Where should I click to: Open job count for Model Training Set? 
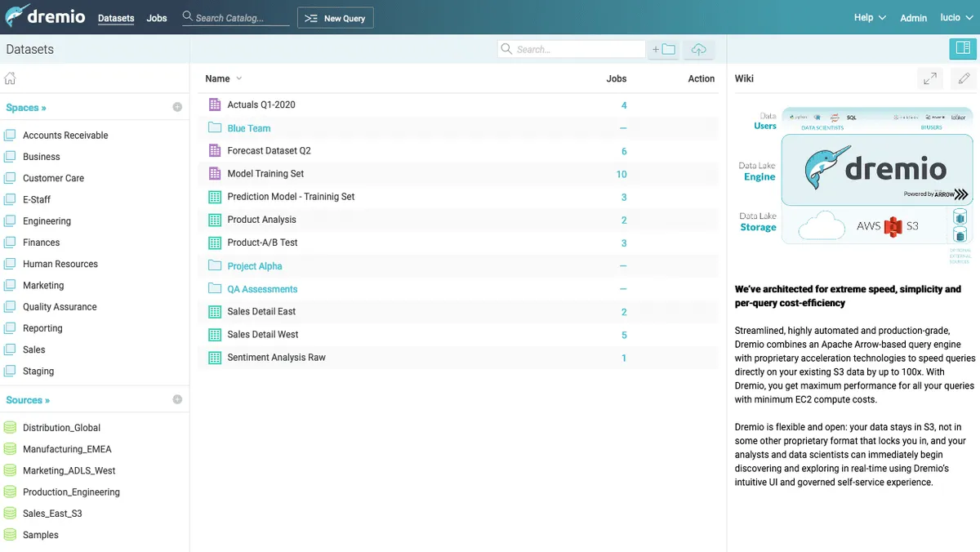621,174
